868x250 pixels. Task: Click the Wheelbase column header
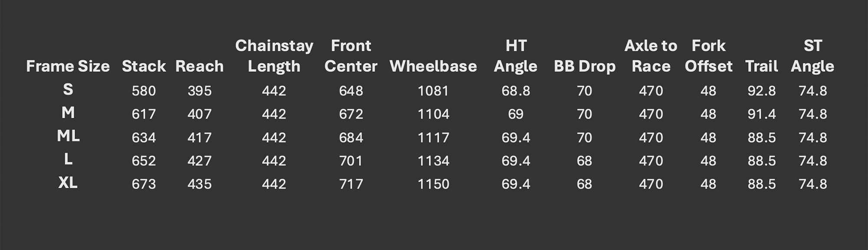433,66
